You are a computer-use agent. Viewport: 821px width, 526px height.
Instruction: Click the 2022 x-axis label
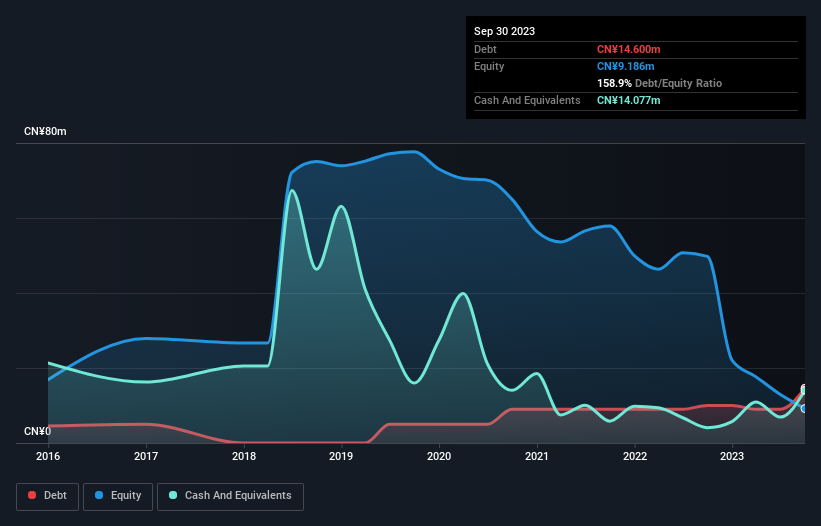coord(635,456)
